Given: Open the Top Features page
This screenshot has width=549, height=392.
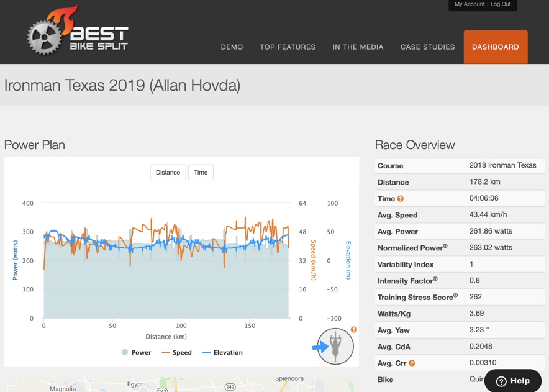Looking at the screenshot, I should coord(288,47).
